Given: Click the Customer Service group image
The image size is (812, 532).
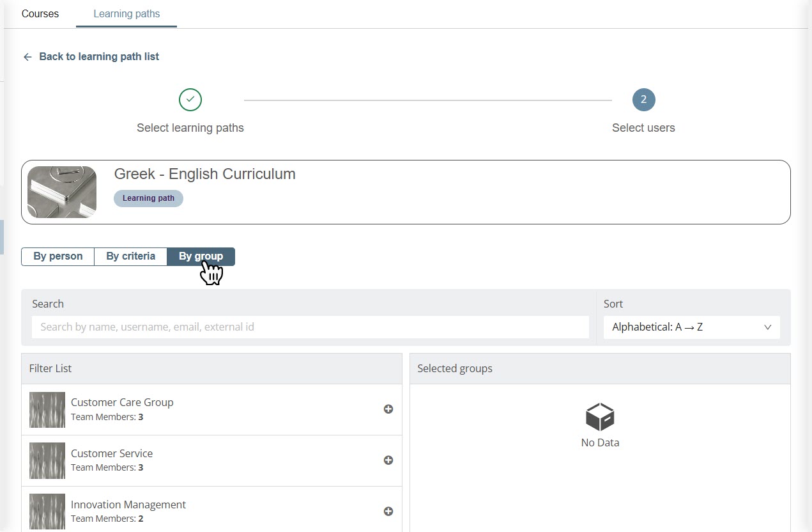Looking at the screenshot, I should point(47,460).
